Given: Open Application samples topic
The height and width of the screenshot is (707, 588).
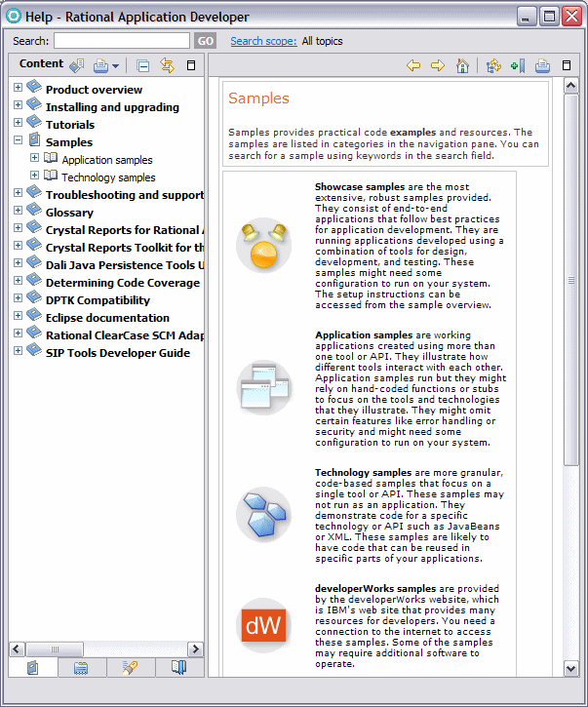Looking at the screenshot, I should pos(107,160).
